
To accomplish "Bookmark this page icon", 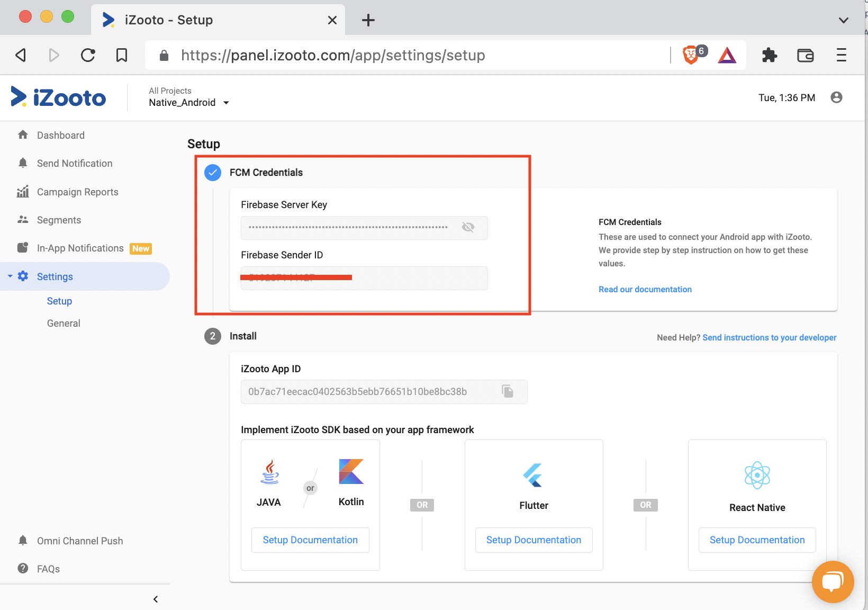I will tap(122, 55).
